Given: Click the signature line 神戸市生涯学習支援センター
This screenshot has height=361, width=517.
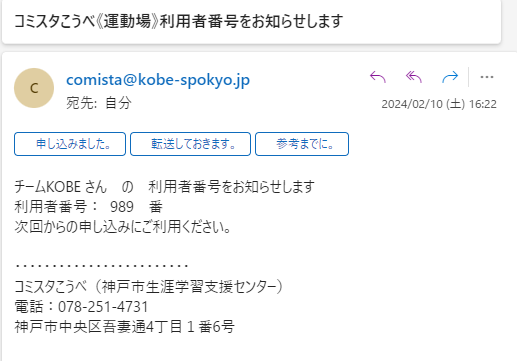Looking at the screenshot, I should click(190, 287).
